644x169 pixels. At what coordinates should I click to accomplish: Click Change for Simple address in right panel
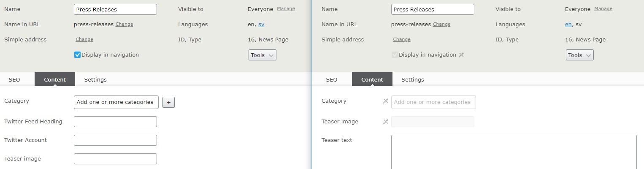pyautogui.click(x=401, y=40)
